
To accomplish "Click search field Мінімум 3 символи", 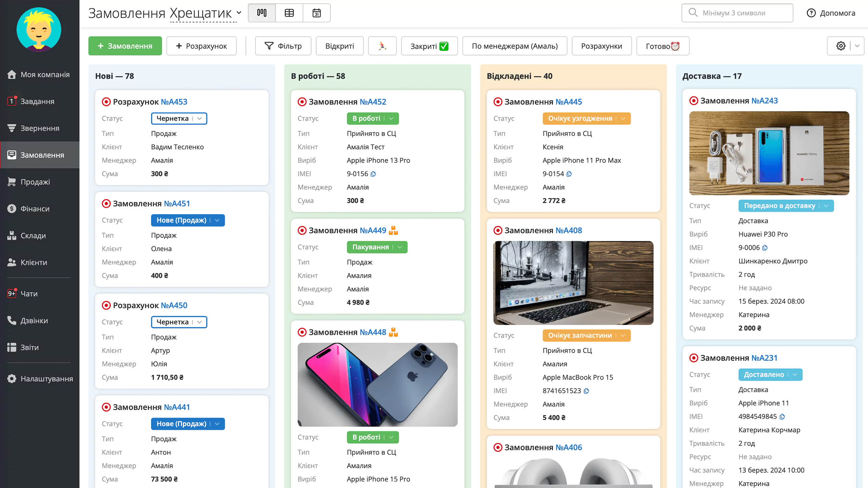I will [x=737, y=13].
